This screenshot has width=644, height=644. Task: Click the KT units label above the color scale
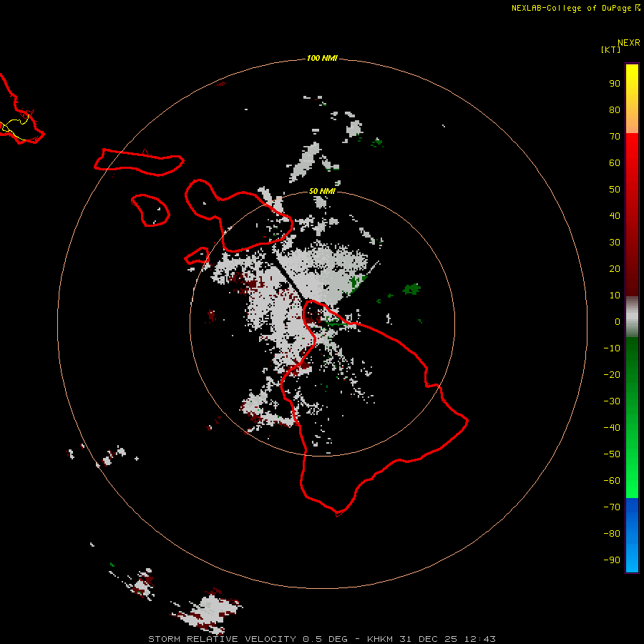point(610,49)
